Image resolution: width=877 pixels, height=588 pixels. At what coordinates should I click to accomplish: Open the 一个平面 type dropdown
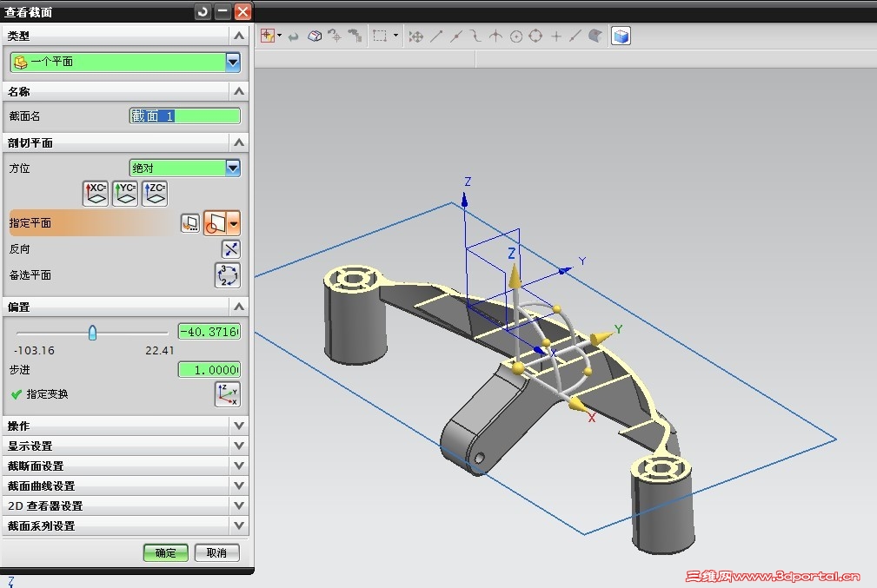click(233, 62)
